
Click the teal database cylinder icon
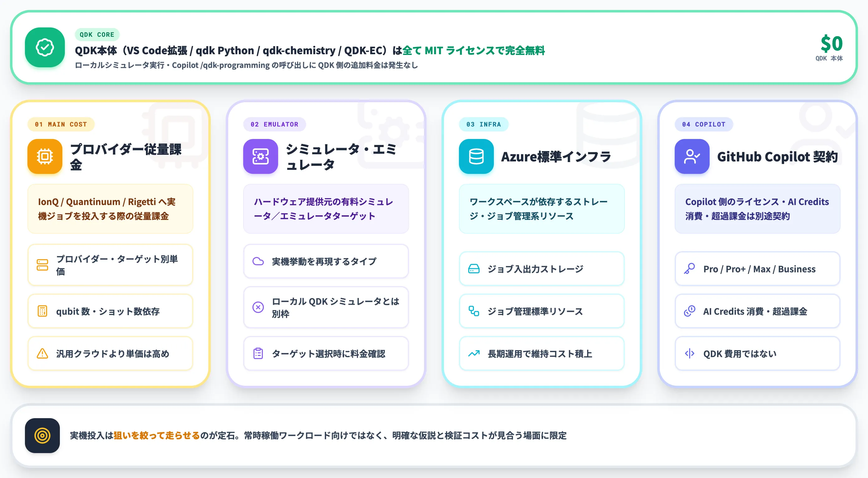[x=476, y=156]
